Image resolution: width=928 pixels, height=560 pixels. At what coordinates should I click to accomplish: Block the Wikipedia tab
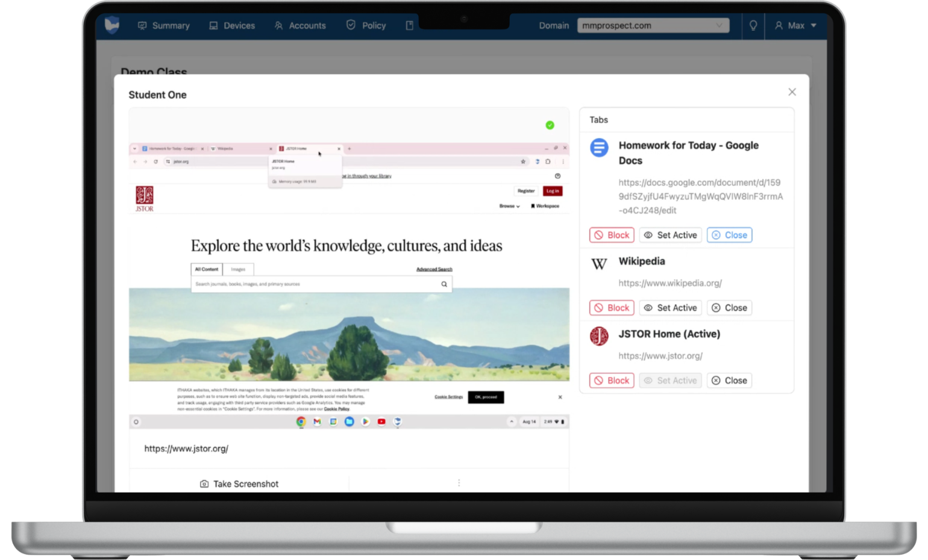pos(612,308)
